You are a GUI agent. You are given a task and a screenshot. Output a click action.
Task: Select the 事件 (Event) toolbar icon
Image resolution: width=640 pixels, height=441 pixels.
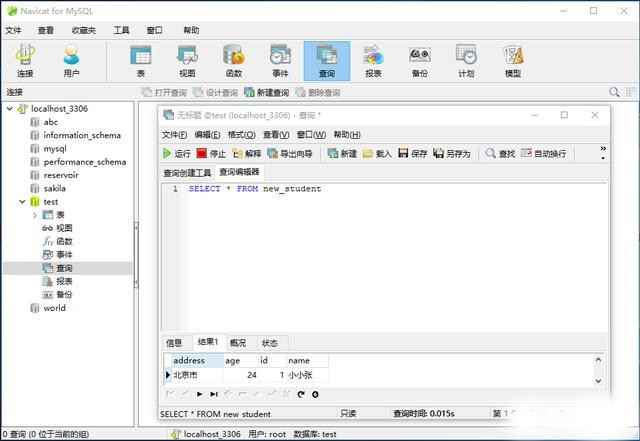[x=280, y=60]
